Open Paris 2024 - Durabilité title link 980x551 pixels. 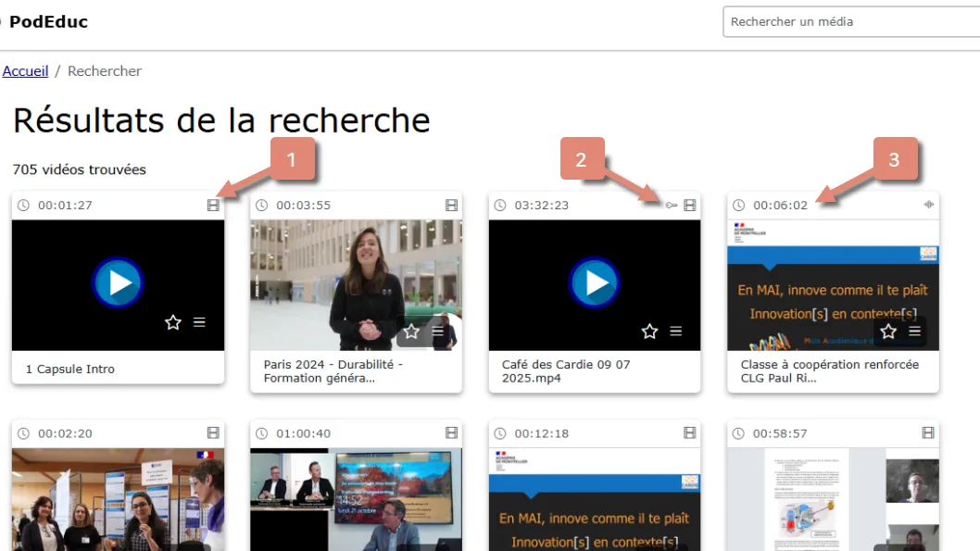pos(333,371)
